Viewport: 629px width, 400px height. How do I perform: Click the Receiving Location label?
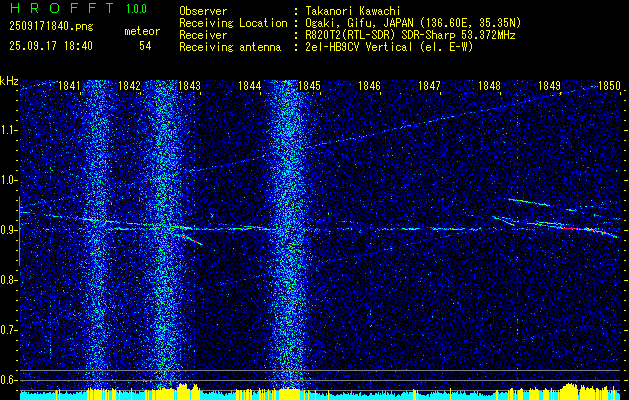(x=233, y=23)
